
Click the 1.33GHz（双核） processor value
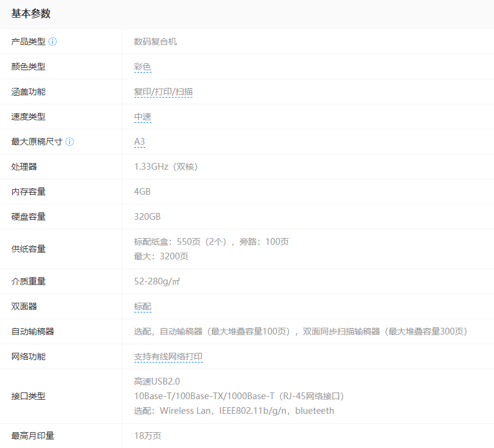(x=165, y=167)
